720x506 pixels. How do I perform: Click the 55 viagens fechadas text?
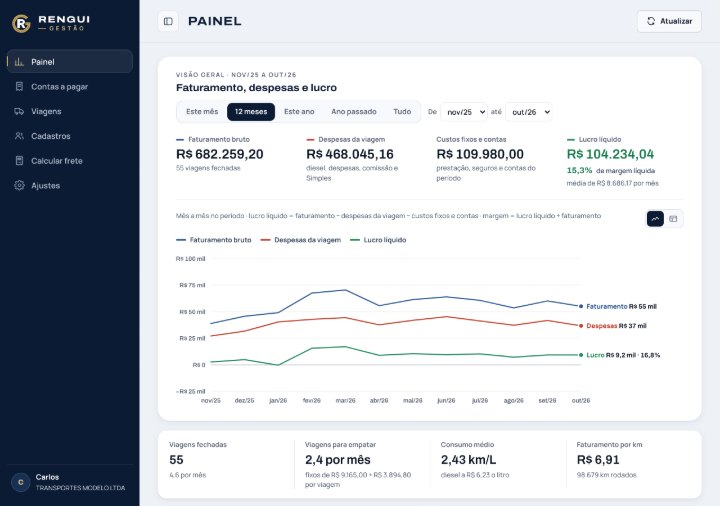point(208,168)
